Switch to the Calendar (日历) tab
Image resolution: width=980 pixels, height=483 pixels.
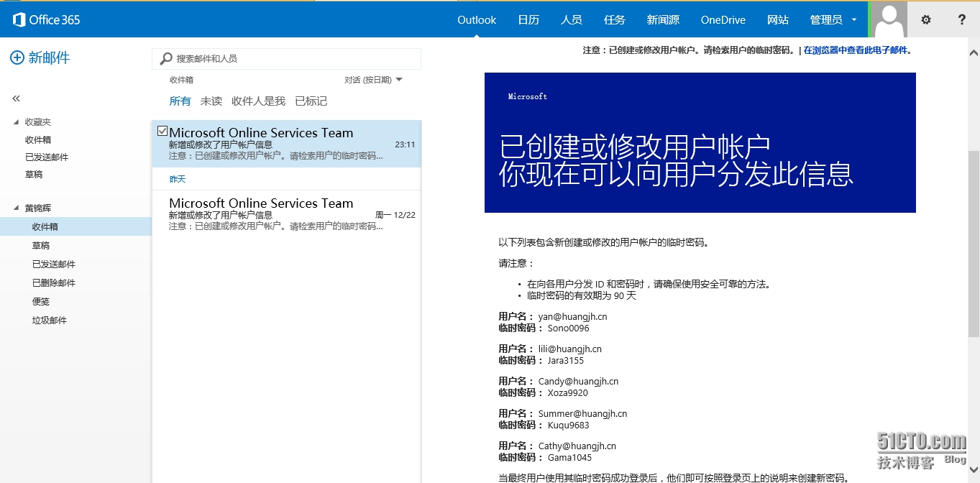(x=528, y=20)
